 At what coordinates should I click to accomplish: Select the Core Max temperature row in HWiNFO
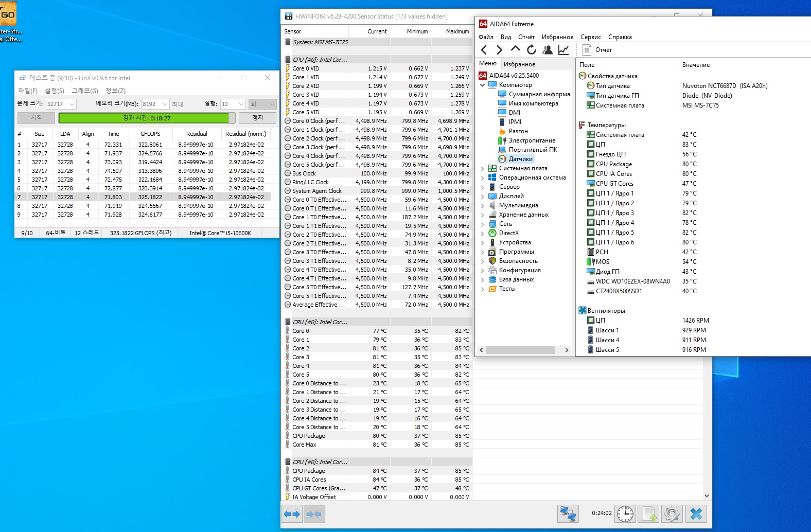point(377,445)
